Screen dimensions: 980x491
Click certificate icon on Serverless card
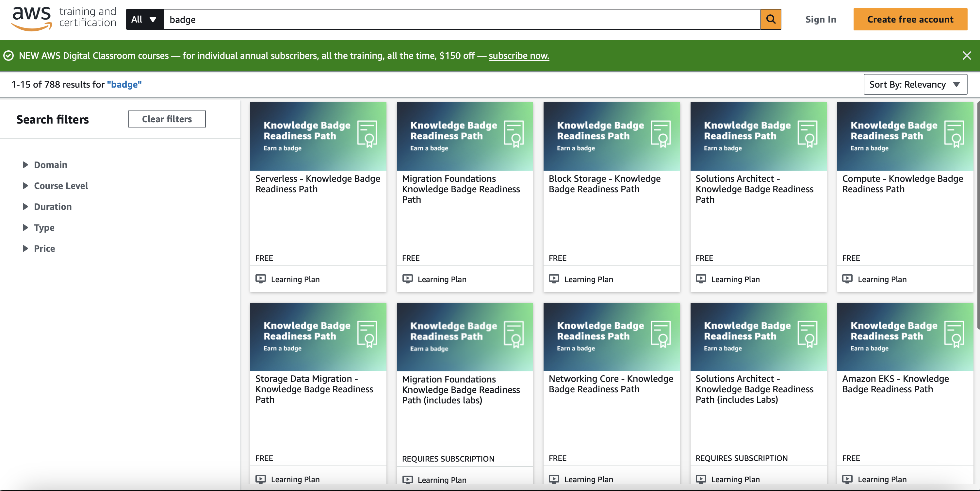point(367,134)
